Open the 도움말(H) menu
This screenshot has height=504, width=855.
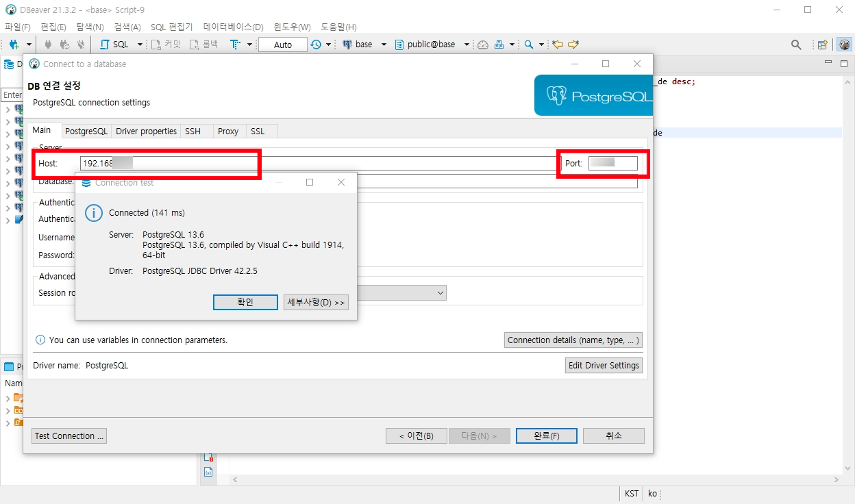coord(338,27)
